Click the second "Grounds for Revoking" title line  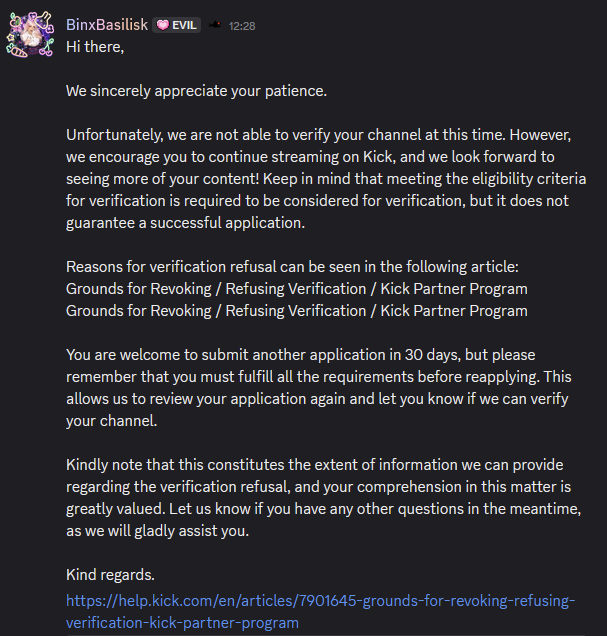(297, 311)
